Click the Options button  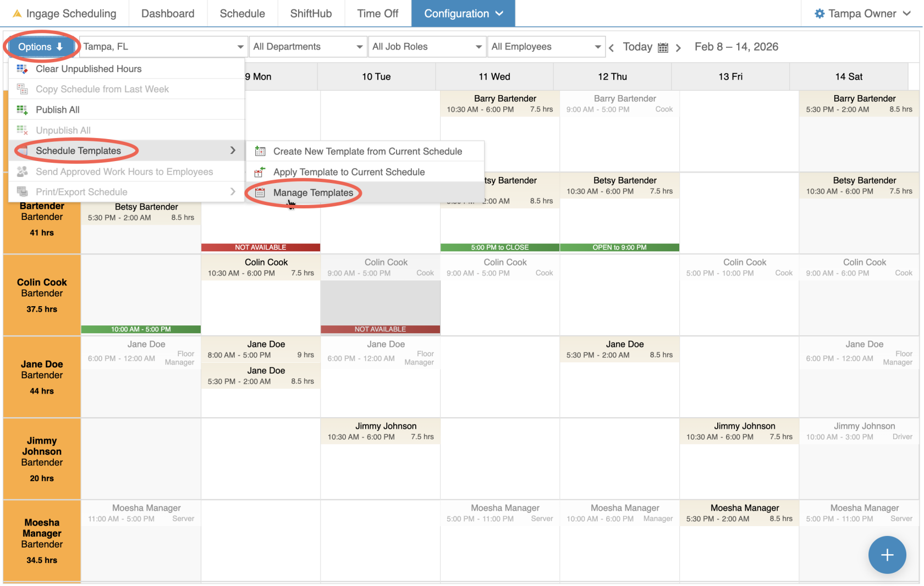pyautogui.click(x=41, y=47)
